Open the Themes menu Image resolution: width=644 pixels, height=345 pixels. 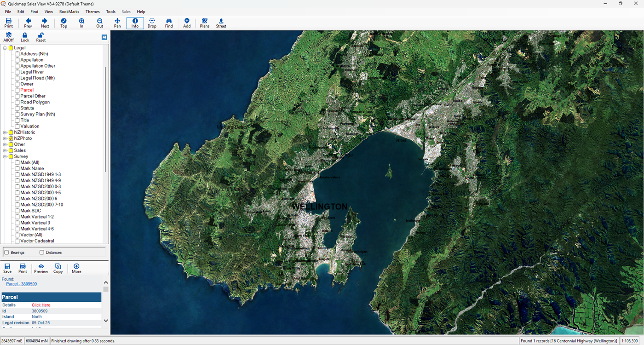92,11
